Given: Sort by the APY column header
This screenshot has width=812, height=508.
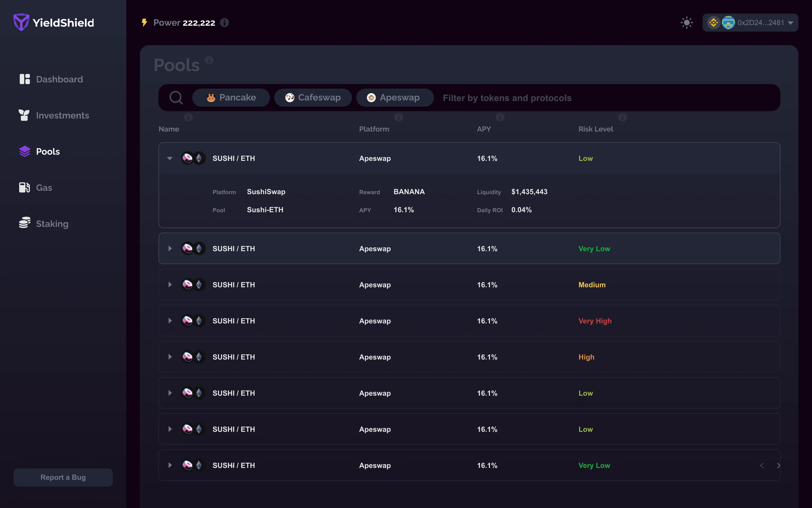Looking at the screenshot, I should [484, 129].
